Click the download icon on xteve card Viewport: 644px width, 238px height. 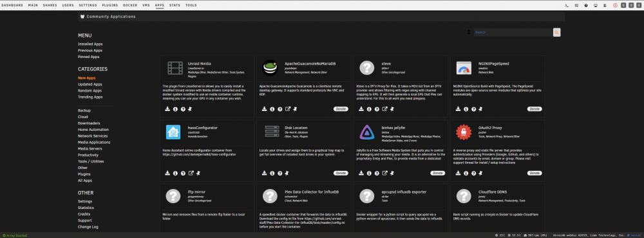[361, 109]
